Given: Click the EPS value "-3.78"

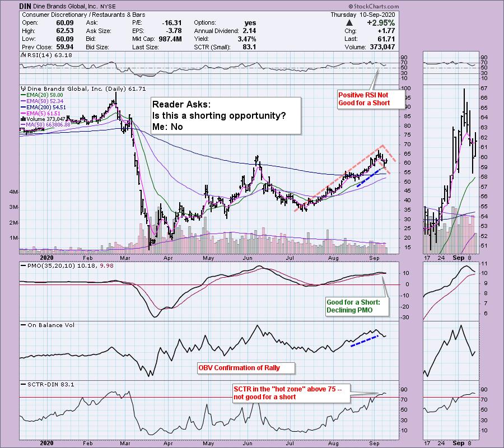Looking at the screenshot, I should tap(174, 31).
